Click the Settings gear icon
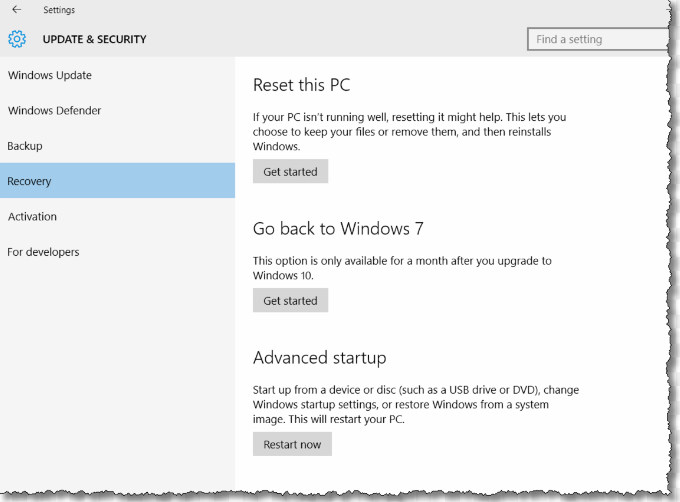Image resolution: width=680 pixels, height=502 pixels. 17,40
